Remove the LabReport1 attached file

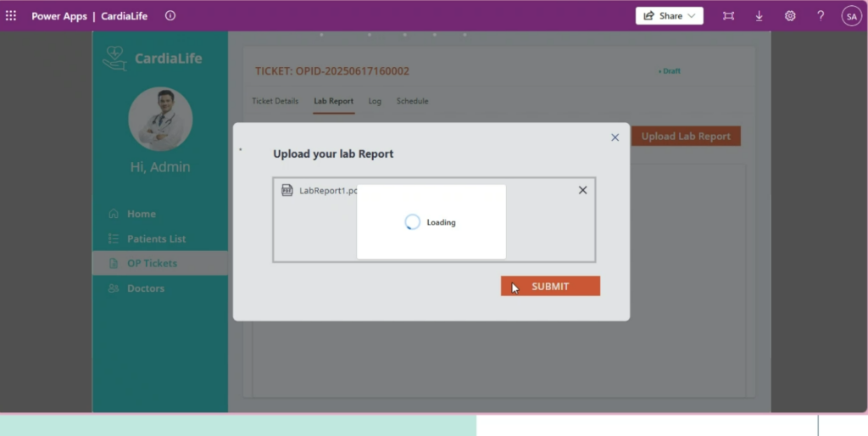(583, 190)
